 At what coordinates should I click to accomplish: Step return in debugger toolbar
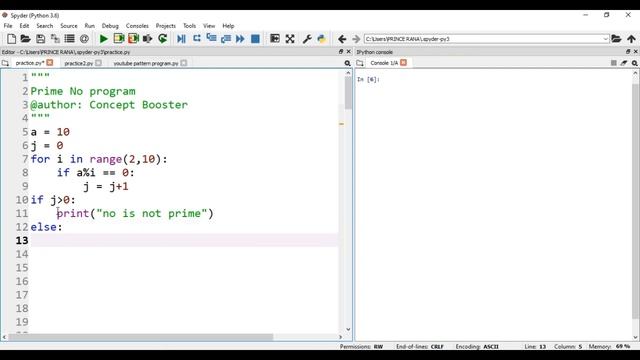[x=226, y=39]
